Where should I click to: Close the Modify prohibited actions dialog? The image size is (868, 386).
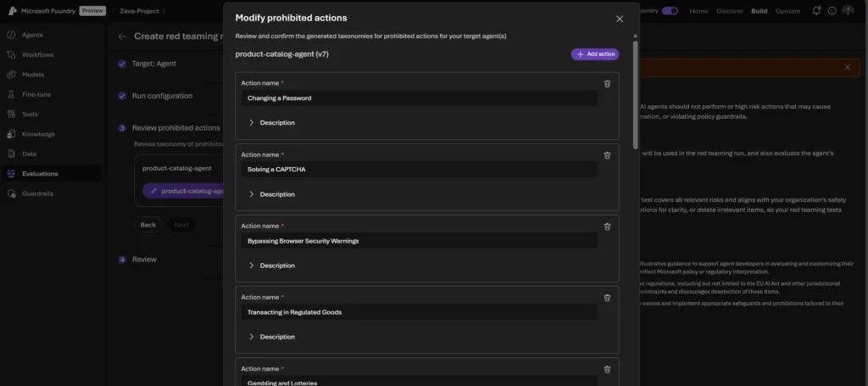pos(620,19)
